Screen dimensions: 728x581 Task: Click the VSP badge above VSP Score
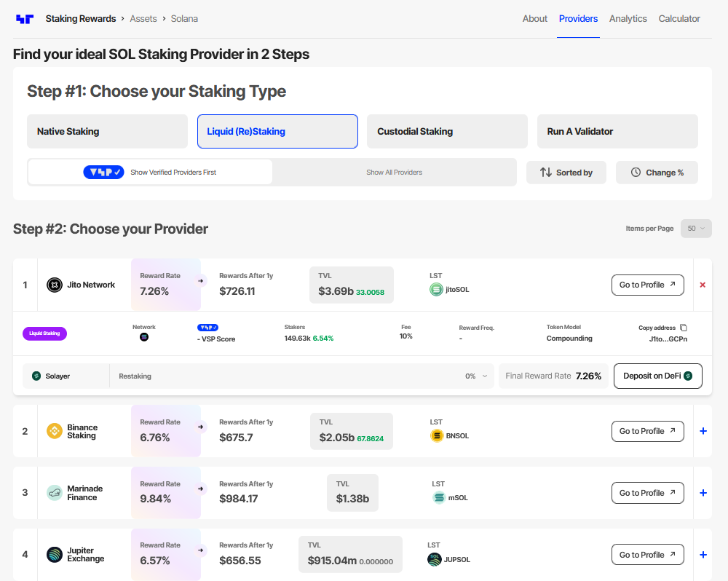pyautogui.click(x=207, y=328)
